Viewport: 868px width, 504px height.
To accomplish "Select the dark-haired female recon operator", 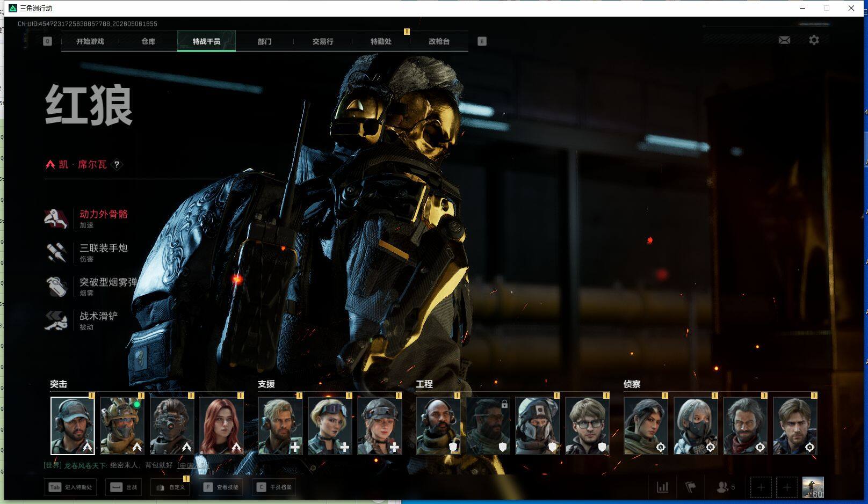I will (x=646, y=426).
